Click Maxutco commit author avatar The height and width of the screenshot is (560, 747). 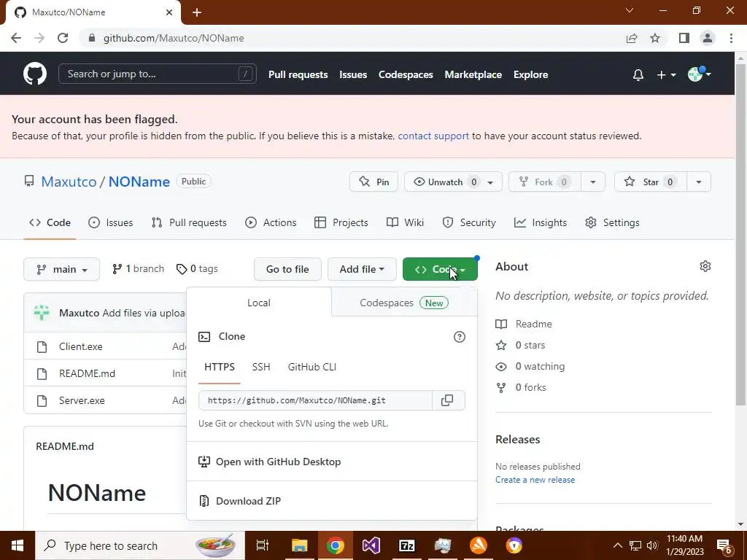pyautogui.click(x=42, y=313)
